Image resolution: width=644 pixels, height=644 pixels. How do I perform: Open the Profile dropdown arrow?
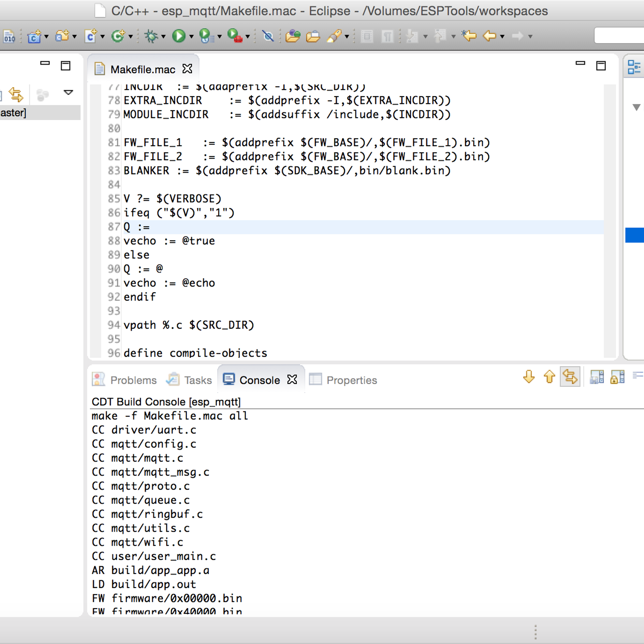coord(220,37)
